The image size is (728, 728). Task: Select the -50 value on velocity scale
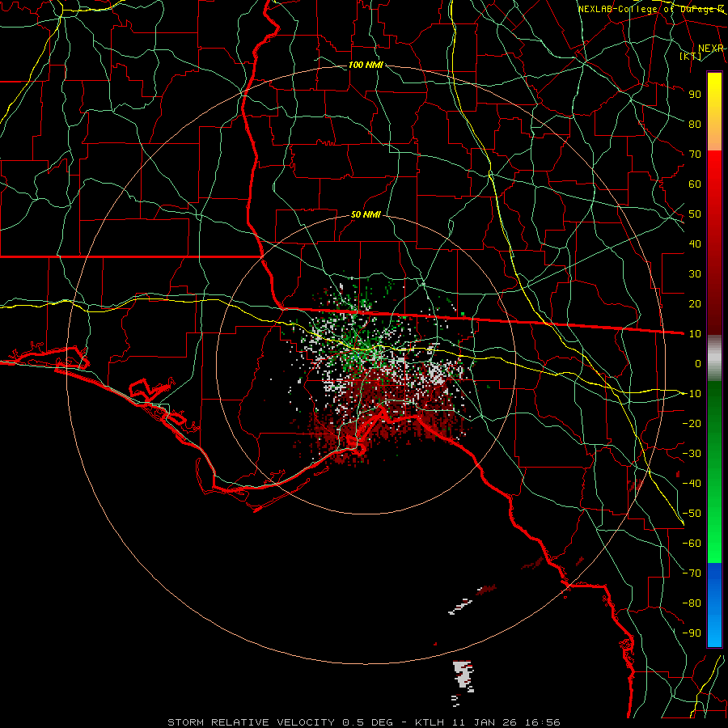point(692,514)
